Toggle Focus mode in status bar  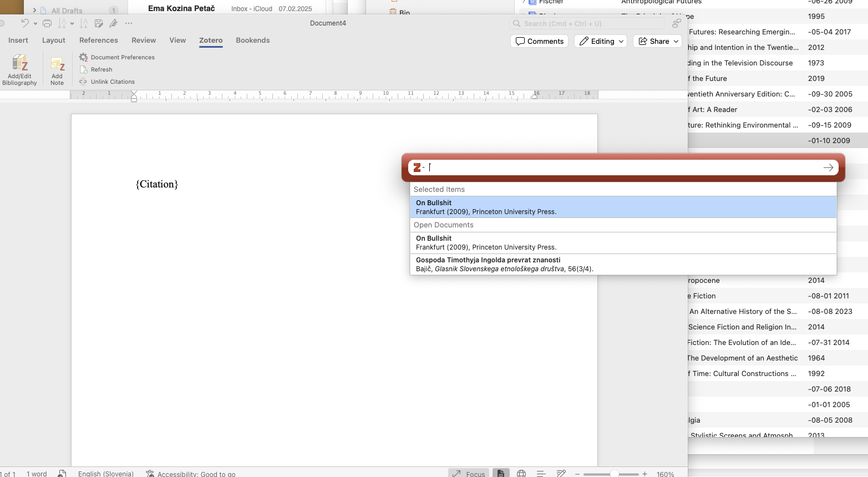(469, 474)
